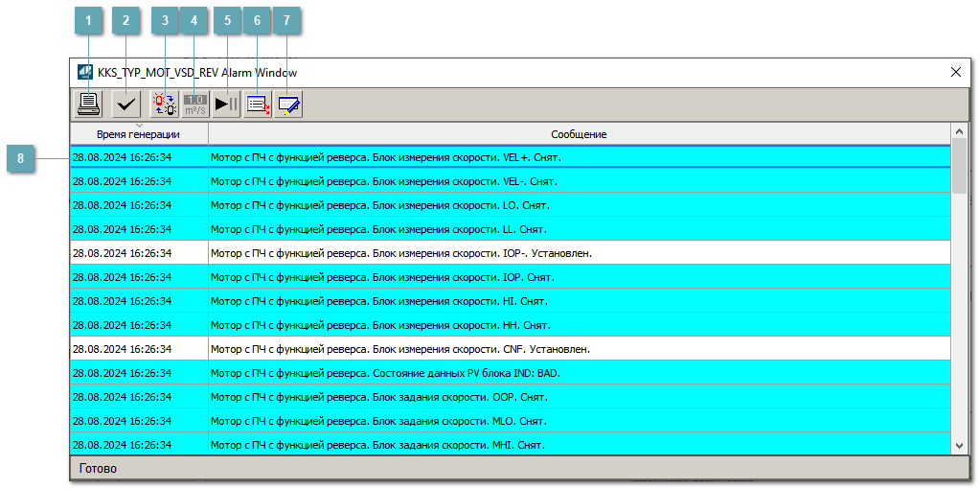980x490 pixels.
Task: Close the Alarm Window
Action: click(955, 72)
